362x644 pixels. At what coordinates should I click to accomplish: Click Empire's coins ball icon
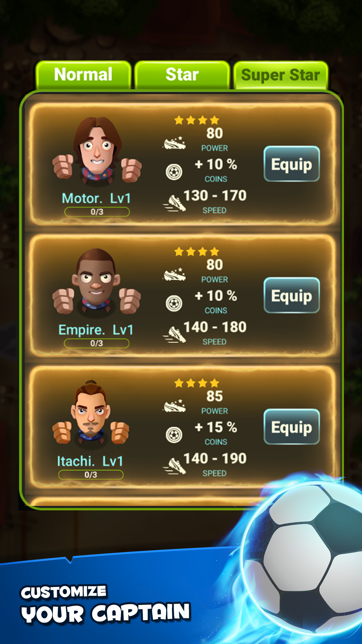coord(174,303)
